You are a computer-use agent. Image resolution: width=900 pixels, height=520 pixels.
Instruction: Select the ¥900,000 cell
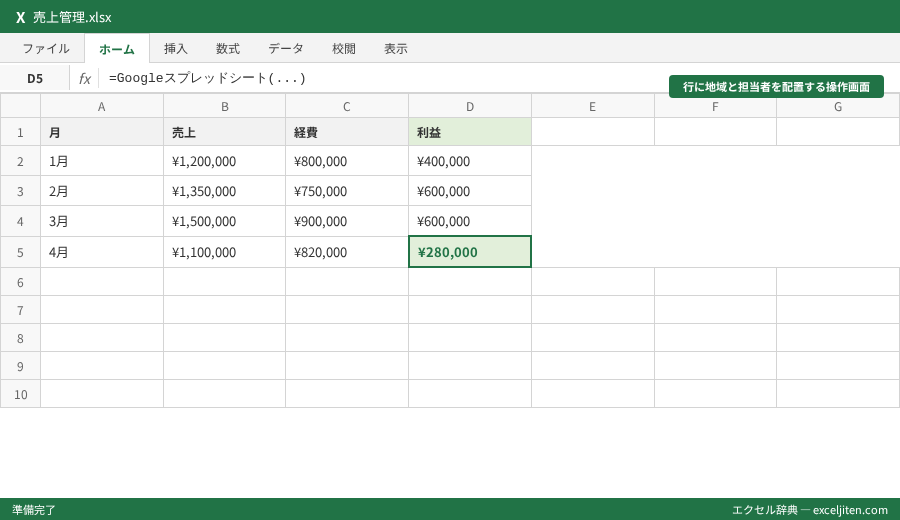point(347,221)
